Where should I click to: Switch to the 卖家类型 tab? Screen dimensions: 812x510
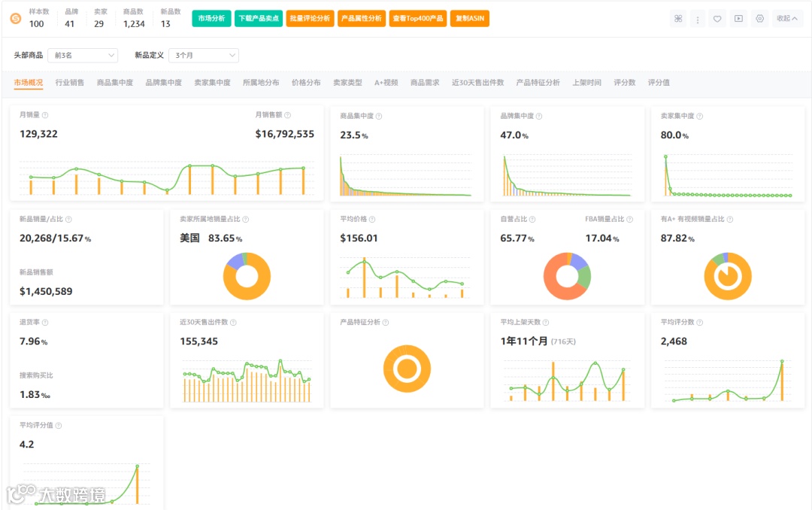[x=347, y=83]
